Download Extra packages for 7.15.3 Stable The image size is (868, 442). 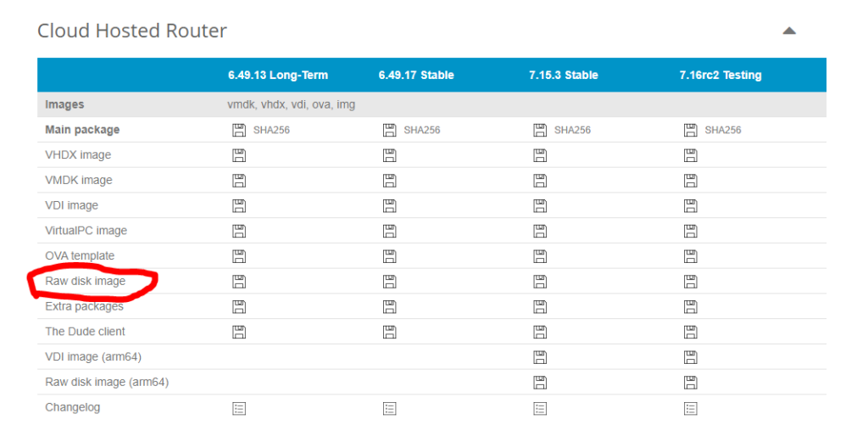coord(540,307)
